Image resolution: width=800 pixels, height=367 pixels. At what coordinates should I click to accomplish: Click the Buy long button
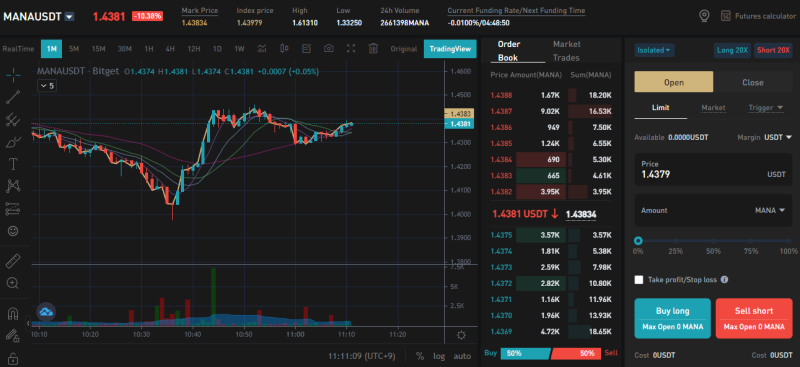pyautogui.click(x=672, y=318)
